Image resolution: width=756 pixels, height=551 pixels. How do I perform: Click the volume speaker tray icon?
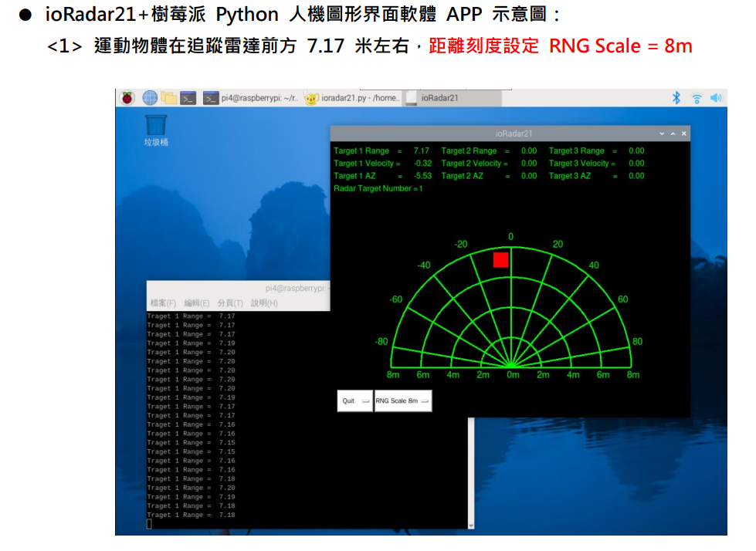point(716,98)
